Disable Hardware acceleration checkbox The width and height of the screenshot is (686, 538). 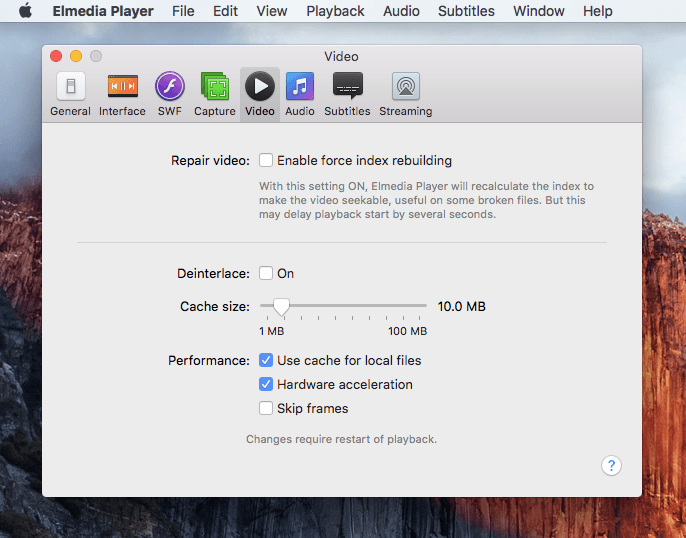[x=266, y=384]
